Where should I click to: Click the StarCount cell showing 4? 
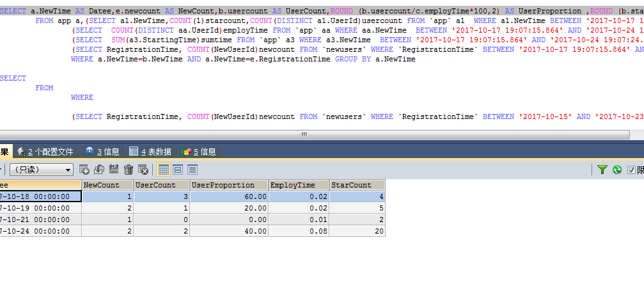click(x=357, y=196)
